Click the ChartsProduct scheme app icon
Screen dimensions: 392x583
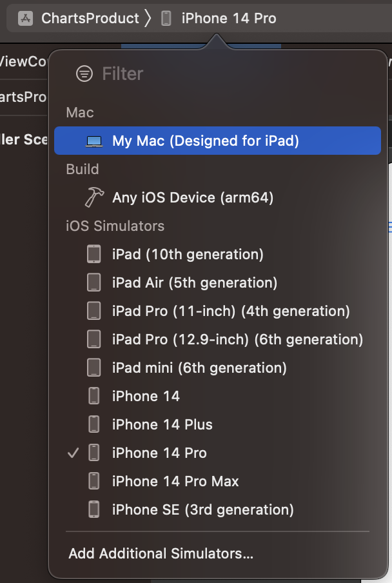[x=25, y=18]
